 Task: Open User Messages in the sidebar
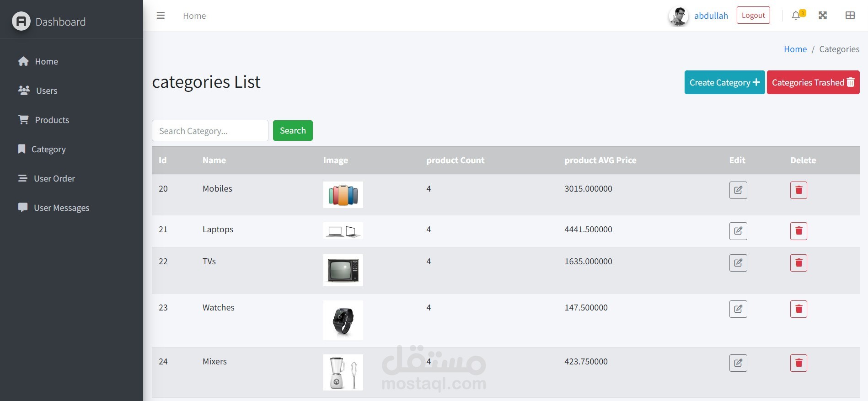pos(61,208)
